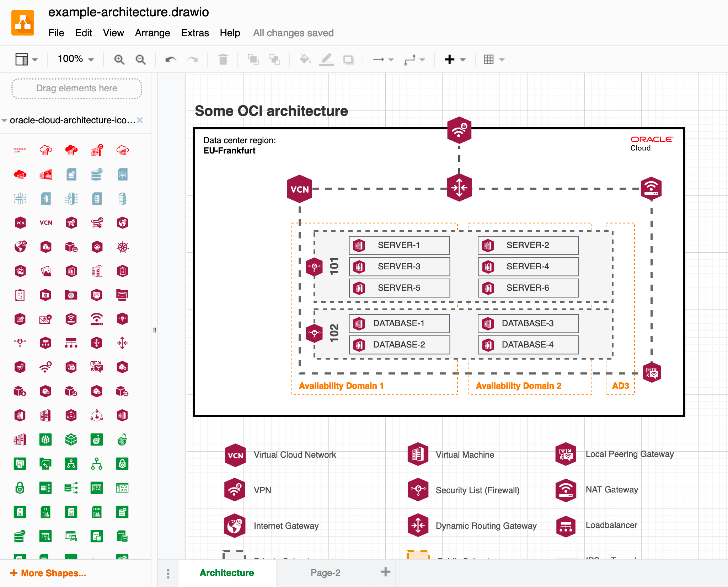Image resolution: width=728 pixels, height=587 pixels.
Task: Select the VPN icon atop the region box
Action: coord(459,130)
